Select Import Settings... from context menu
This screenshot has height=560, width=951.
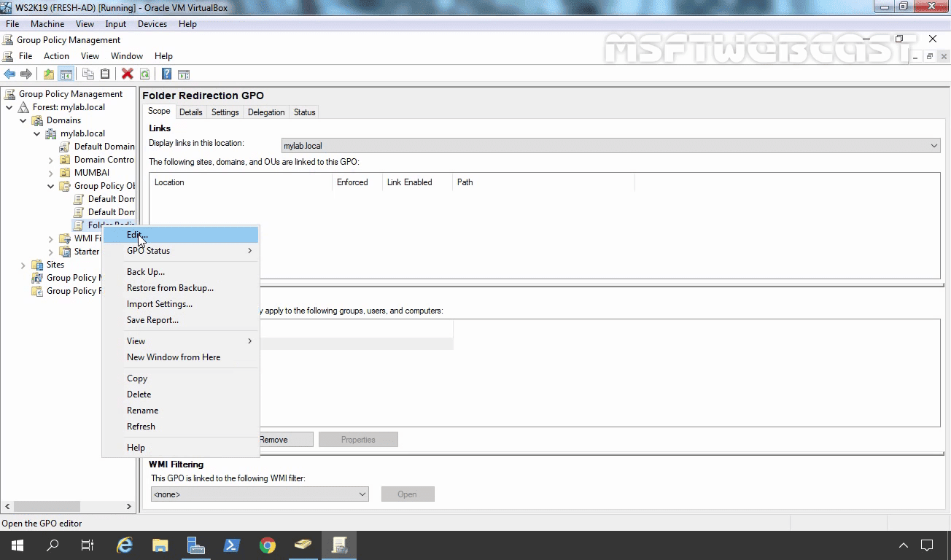(x=181, y=304)
